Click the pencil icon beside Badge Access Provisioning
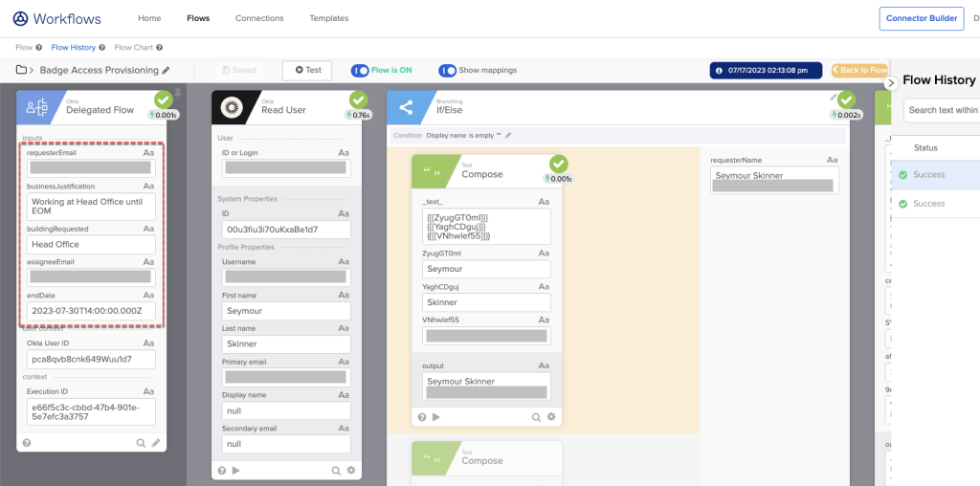980x486 pixels. tap(166, 70)
